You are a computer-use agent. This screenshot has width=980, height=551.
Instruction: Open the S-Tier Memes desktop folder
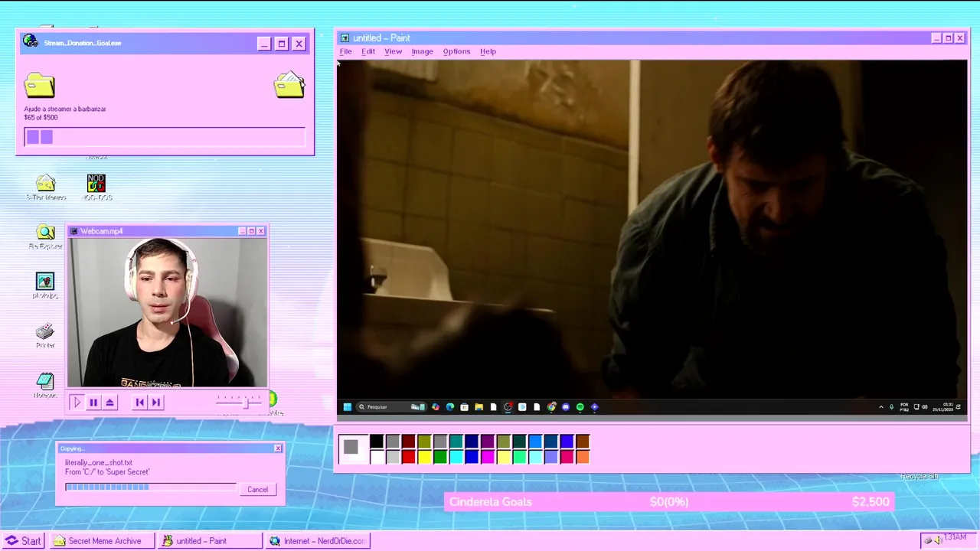[x=46, y=187]
